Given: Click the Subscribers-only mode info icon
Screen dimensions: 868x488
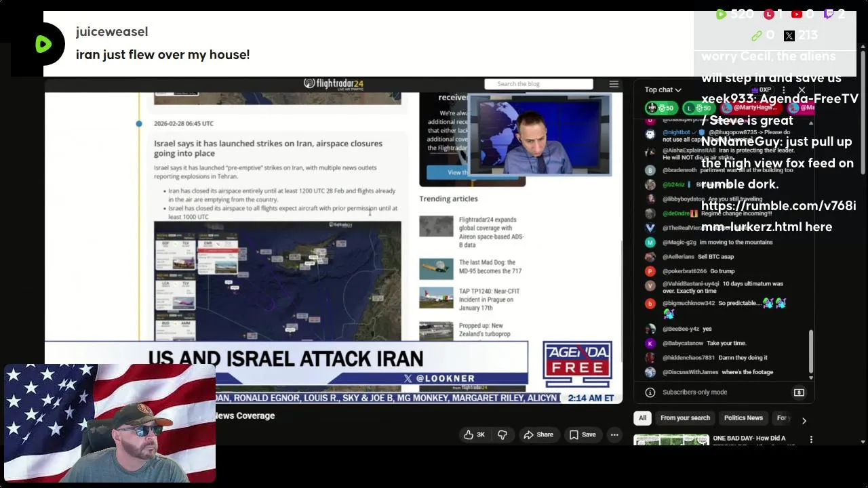Looking at the screenshot, I should coord(650,392).
